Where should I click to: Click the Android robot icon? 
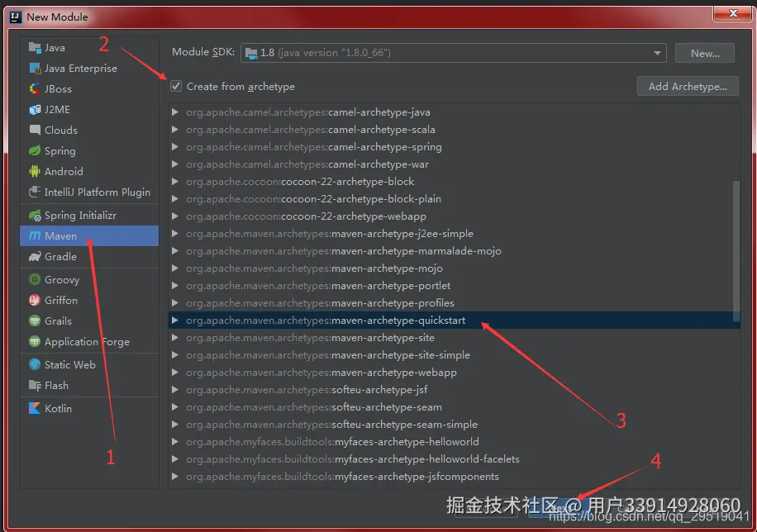[35, 171]
